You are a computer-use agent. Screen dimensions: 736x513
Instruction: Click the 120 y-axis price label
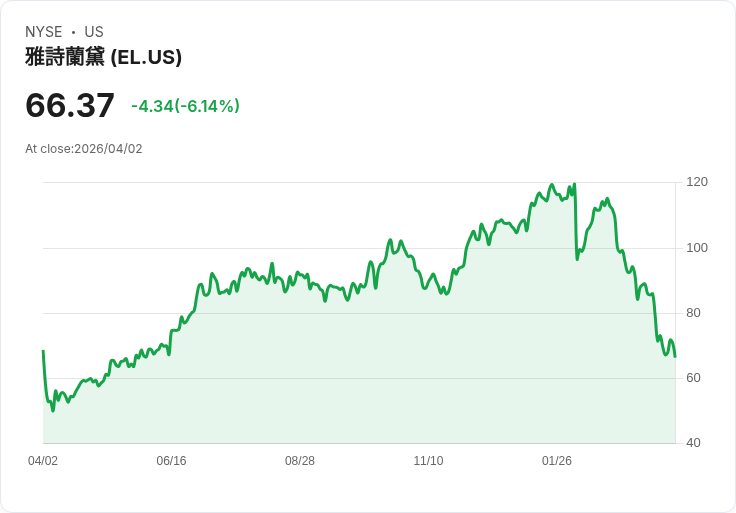[697, 182]
